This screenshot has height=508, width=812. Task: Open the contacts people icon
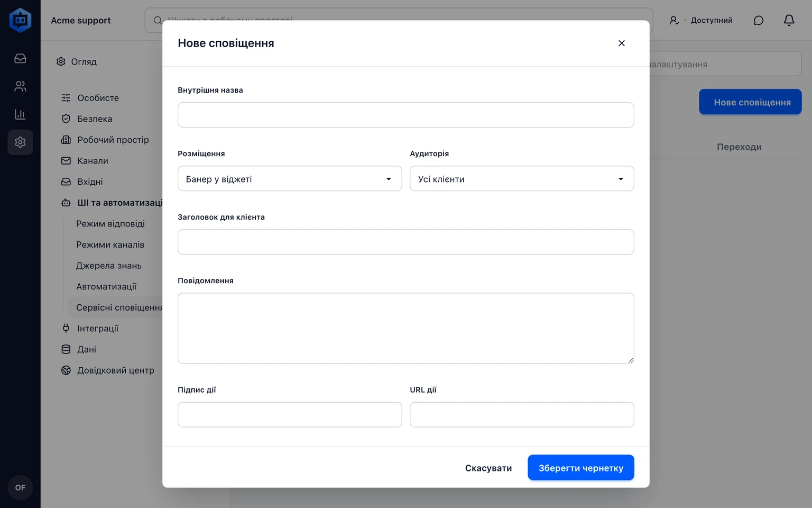tap(20, 86)
